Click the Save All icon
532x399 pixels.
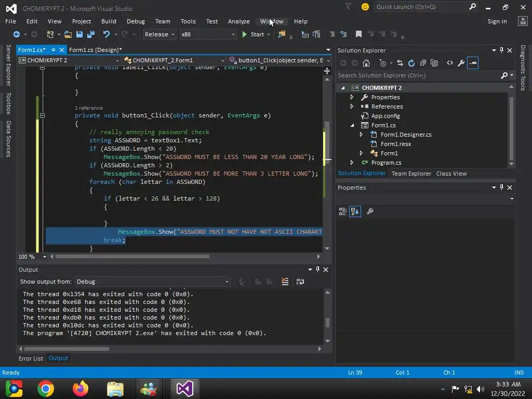coord(91,34)
